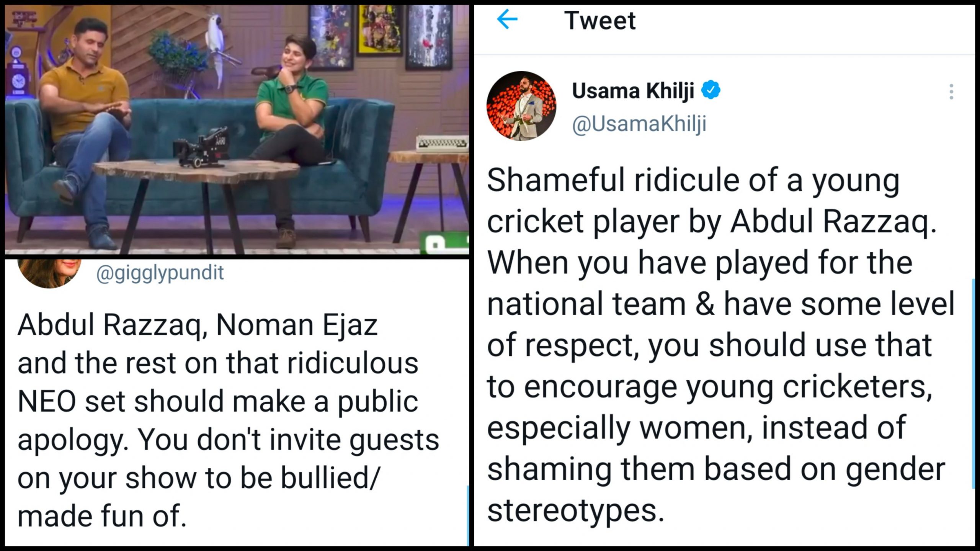Screen dimensions: 980x551
Task: Click the blue back arrow
Action: coord(507,20)
